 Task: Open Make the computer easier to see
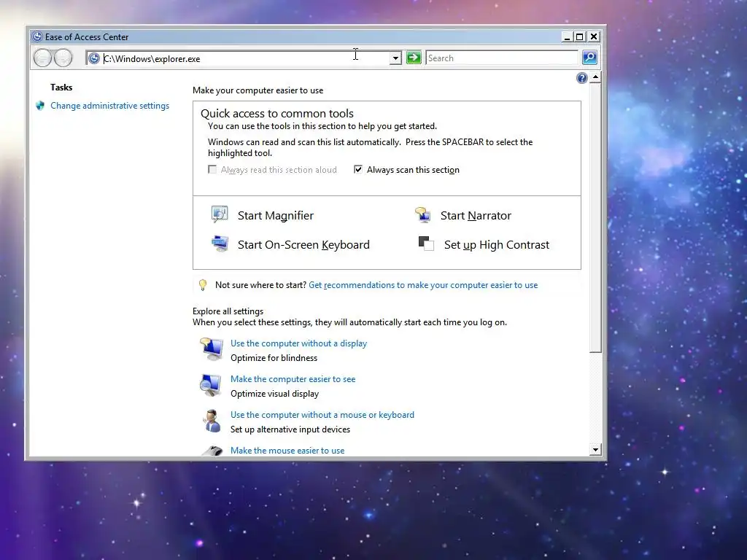tap(293, 379)
